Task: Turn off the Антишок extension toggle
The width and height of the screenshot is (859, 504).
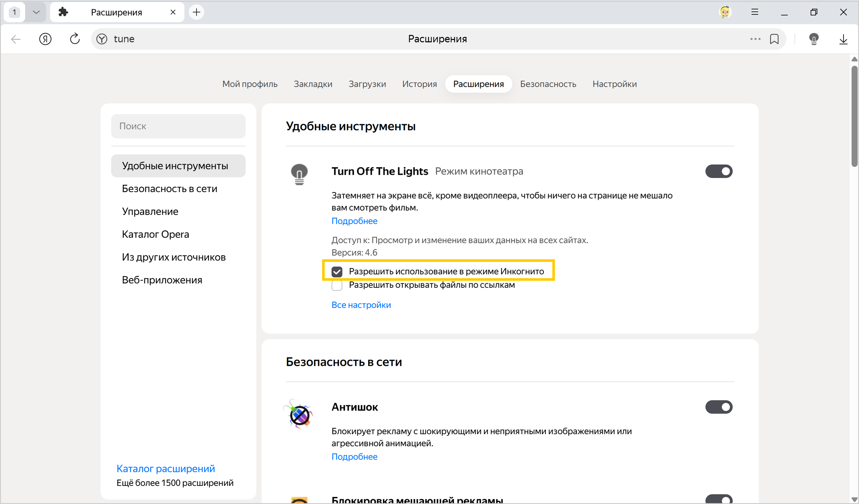Action: pos(719,407)
